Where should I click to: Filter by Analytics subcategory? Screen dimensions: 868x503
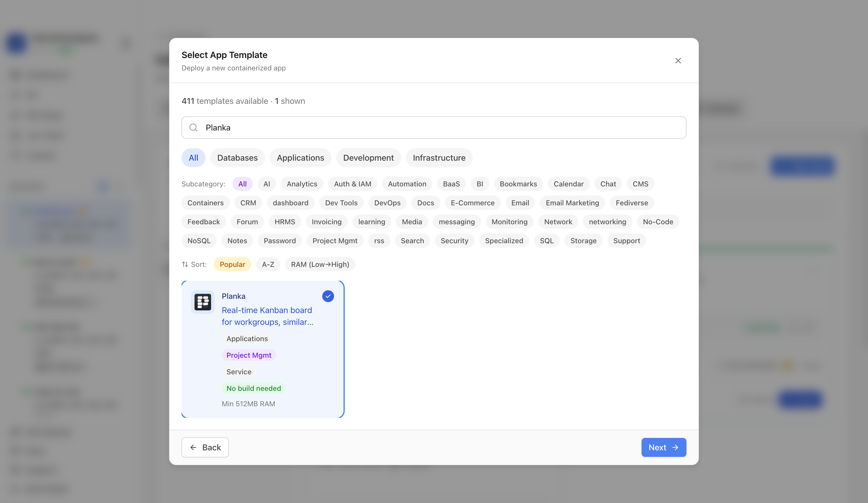pos(302,184)
